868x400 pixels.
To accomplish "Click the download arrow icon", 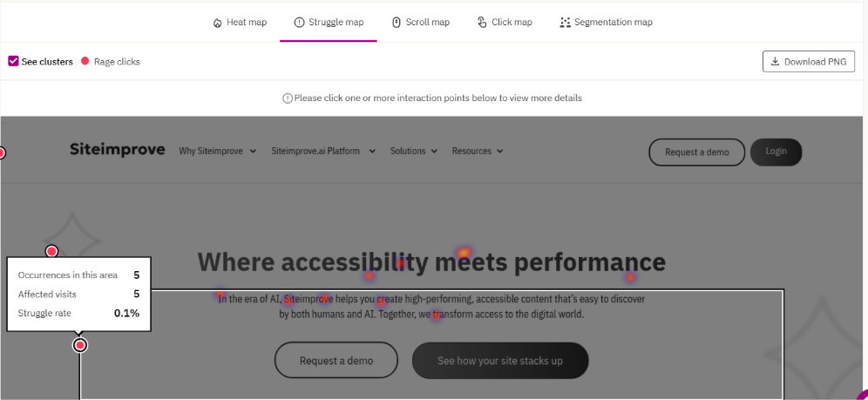I will pos(775,62).
